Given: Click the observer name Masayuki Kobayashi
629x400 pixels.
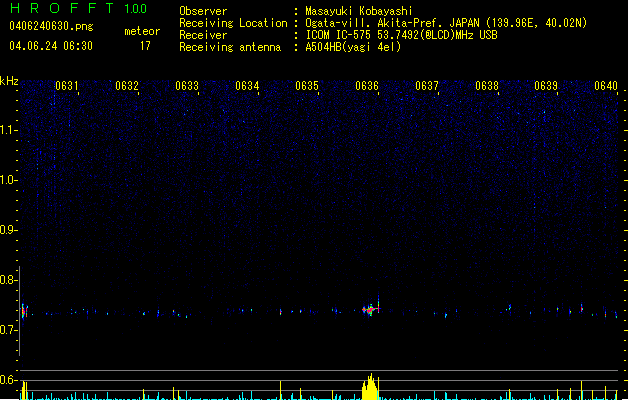Looking at the screenshot, I should pyautogui.click(x=358, y=11).
